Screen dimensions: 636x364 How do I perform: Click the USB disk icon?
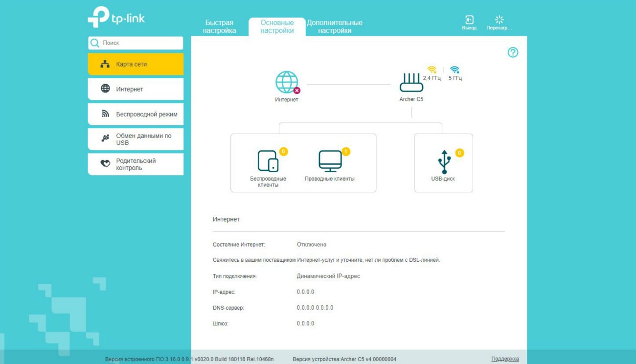click(x=444, y=162)
